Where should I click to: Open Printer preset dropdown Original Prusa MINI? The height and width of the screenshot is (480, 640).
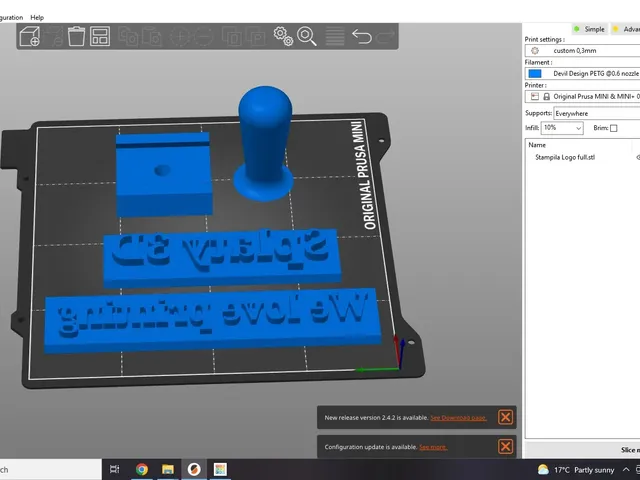[x=582, y=96]
